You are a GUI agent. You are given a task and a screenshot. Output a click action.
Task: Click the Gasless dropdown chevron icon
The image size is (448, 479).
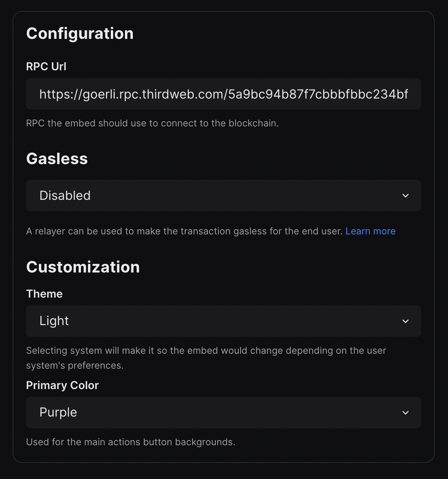coord(406,196)
